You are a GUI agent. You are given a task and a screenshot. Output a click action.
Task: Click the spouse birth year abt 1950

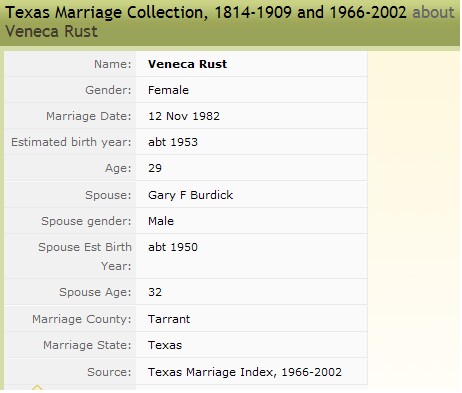point(173,247)
